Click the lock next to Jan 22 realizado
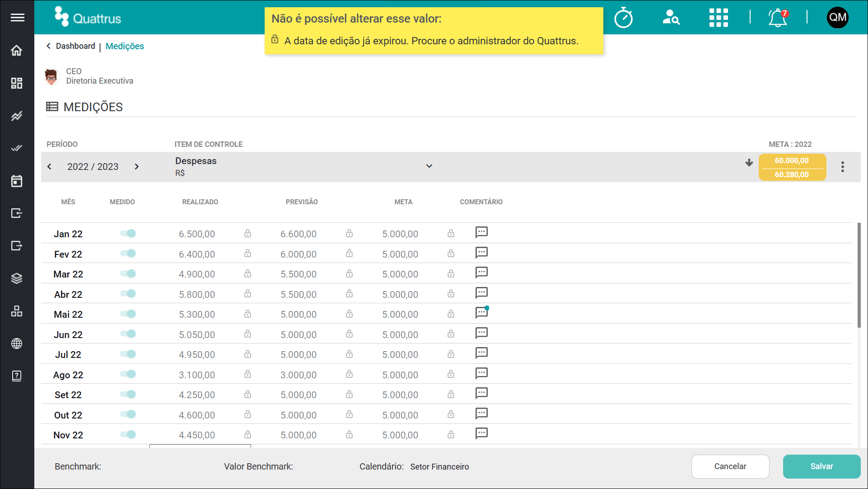The width and height of the screenshot is (868, 489). (x=247, y=233)
